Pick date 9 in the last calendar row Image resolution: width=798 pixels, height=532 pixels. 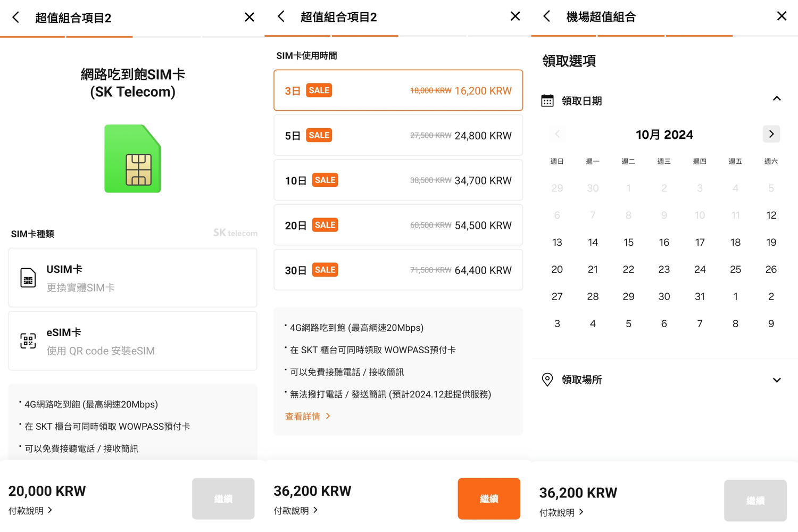[x=771, y=324]
